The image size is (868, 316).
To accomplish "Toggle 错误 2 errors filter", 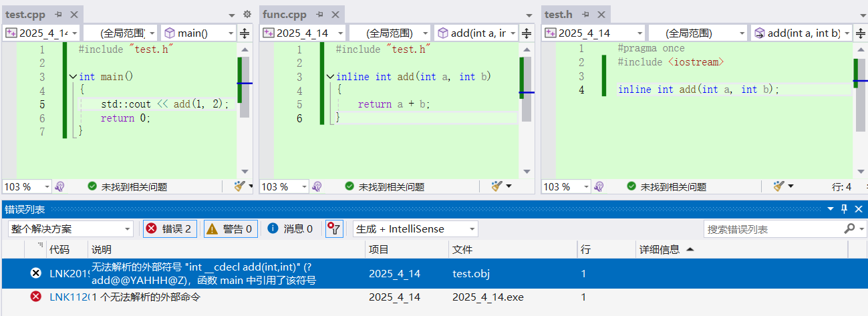I will tap(170, 229).
